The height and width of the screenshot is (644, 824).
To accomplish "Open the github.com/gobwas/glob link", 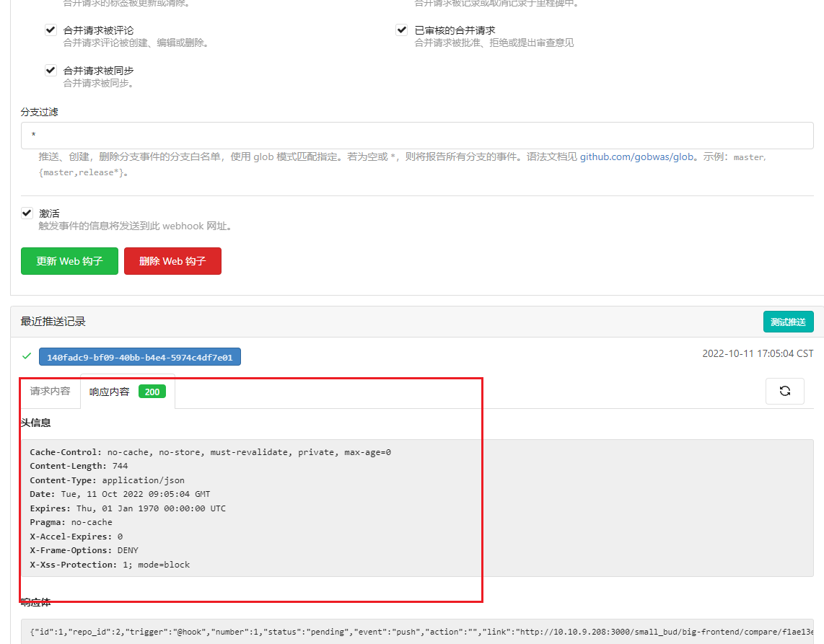I will [636, 156].
